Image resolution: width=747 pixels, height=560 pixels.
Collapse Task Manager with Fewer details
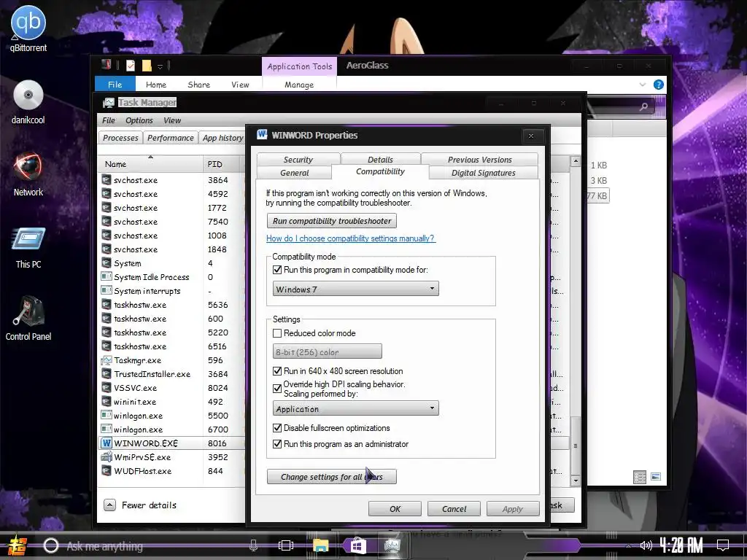139,505
